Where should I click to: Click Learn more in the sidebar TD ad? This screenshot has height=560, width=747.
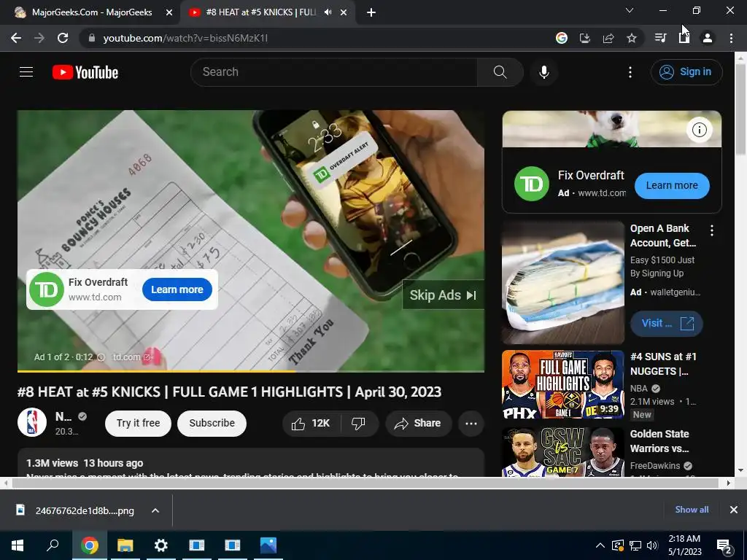pyautogui.click(x=672, y=185)
